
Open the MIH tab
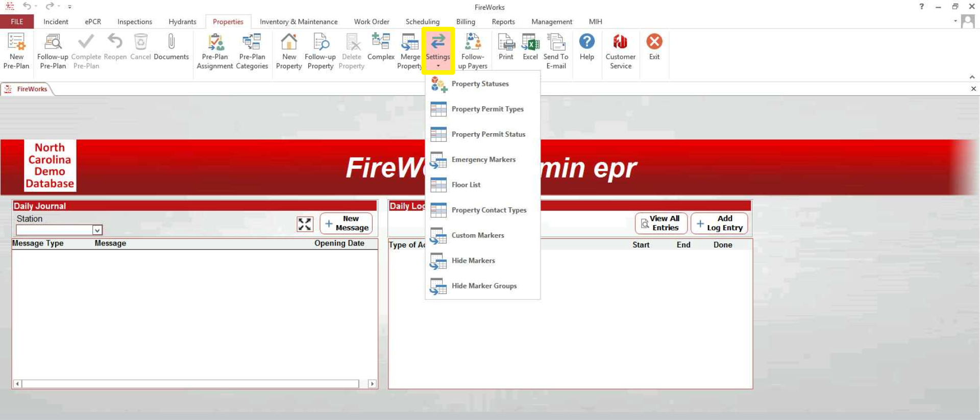coord(596,21)
